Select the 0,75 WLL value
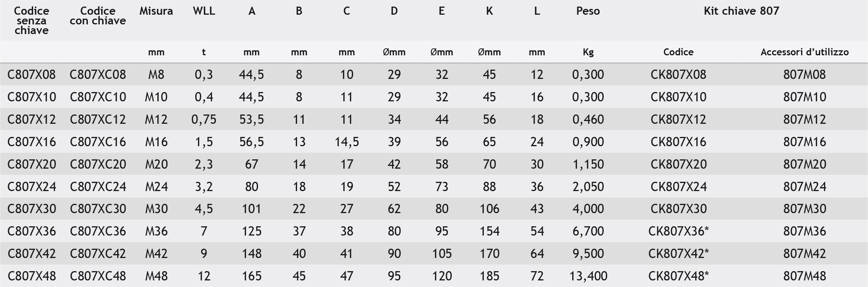 [x=204, y=119]
